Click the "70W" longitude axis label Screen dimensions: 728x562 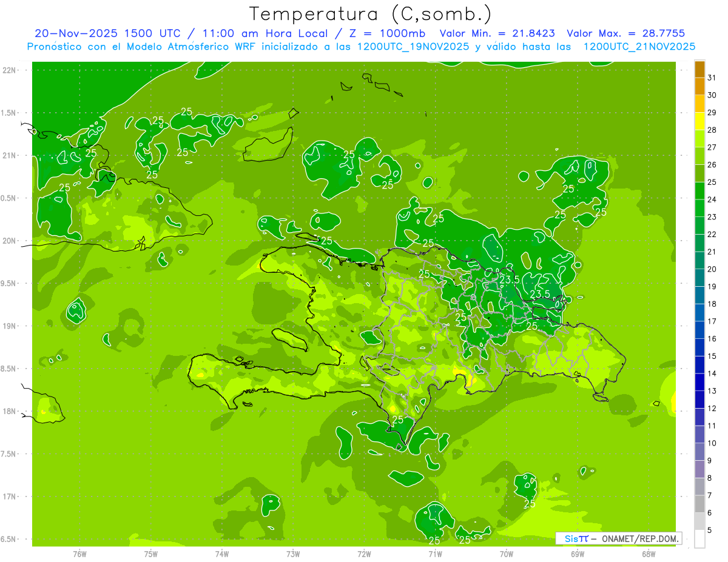(x=507, y=554)
